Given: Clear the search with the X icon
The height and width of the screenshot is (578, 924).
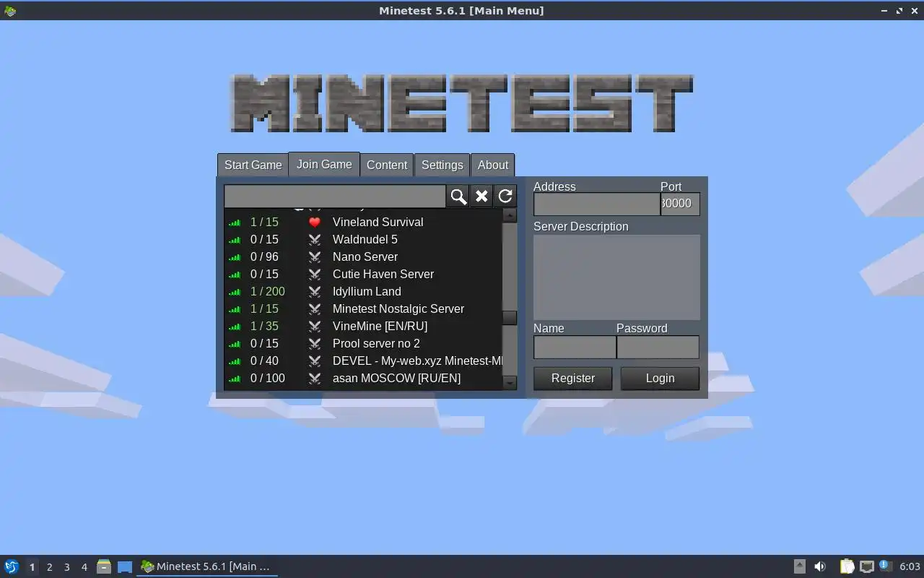Looking at the screenshot, I should [x=481, y=196].
